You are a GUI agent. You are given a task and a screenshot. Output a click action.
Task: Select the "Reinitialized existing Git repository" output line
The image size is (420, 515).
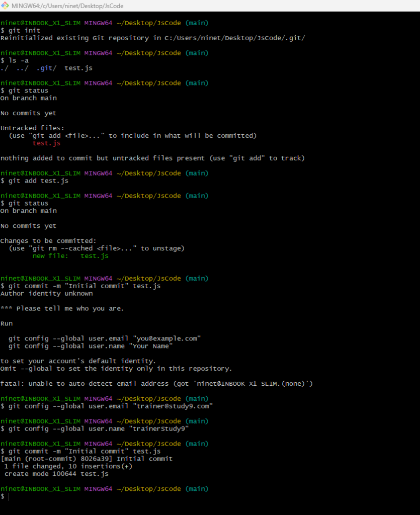153,38
